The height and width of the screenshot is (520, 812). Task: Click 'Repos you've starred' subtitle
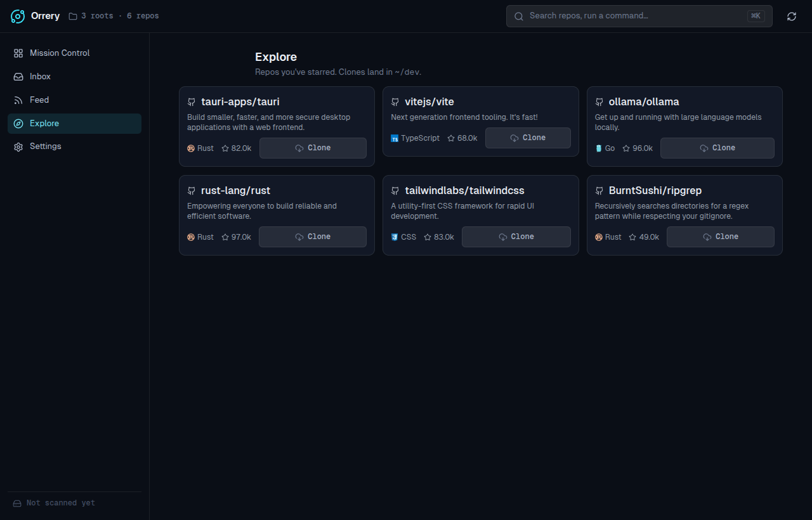click(338, 72)
